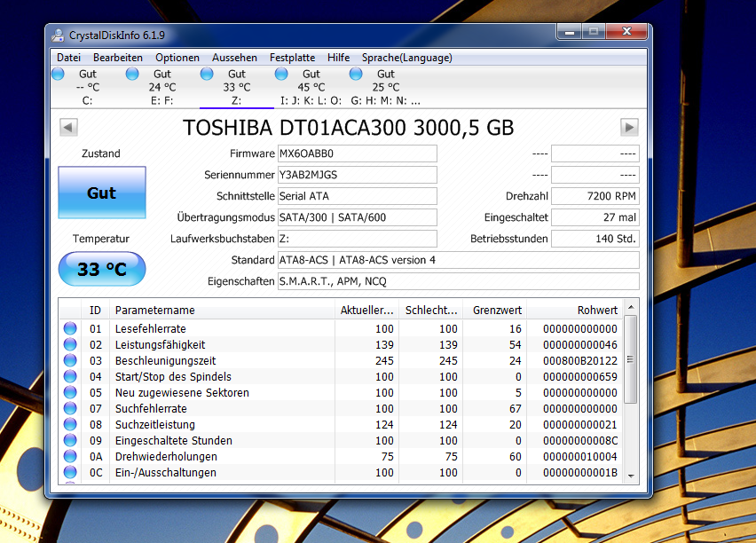Click status orb of Lesefehlerrate row
The image size is (756, 543).
(70, 328)
